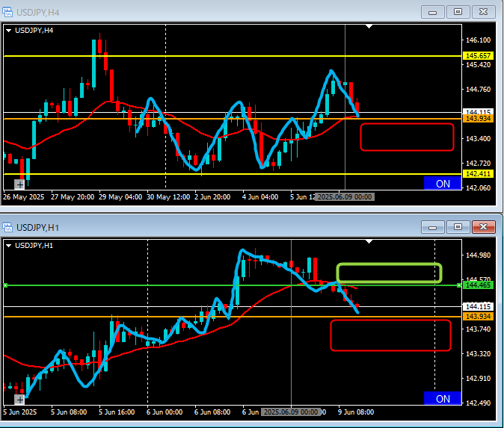Click the 4 Jun 04:00 time label
The image size is (504, 428).
(260, 197)
